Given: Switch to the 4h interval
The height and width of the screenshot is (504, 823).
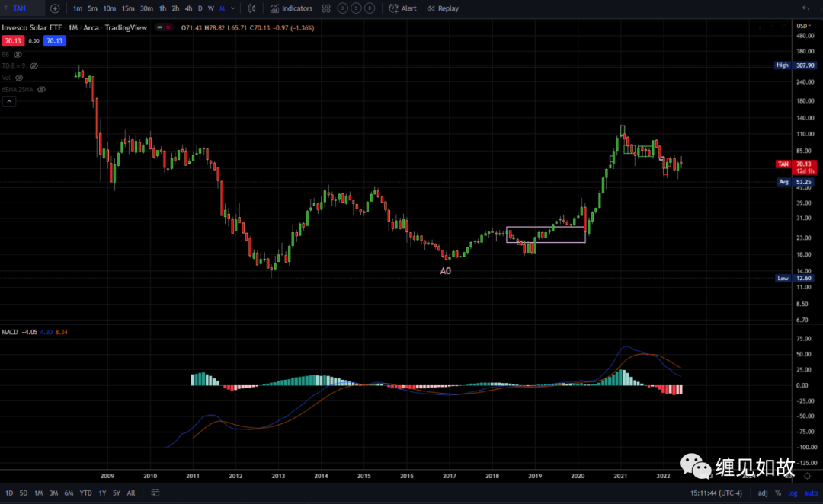Looking at the screenshot, I should click(188, 8).
